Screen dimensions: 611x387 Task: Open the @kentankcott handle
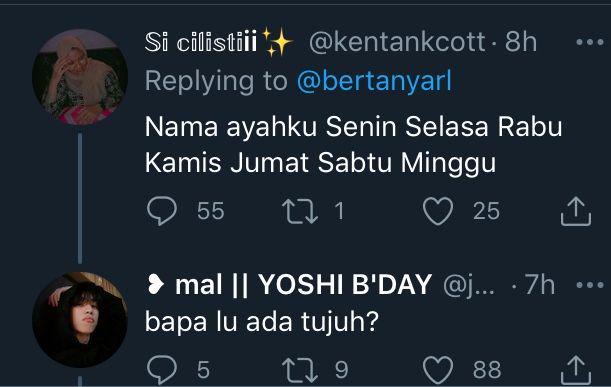(x=397, y=42)
